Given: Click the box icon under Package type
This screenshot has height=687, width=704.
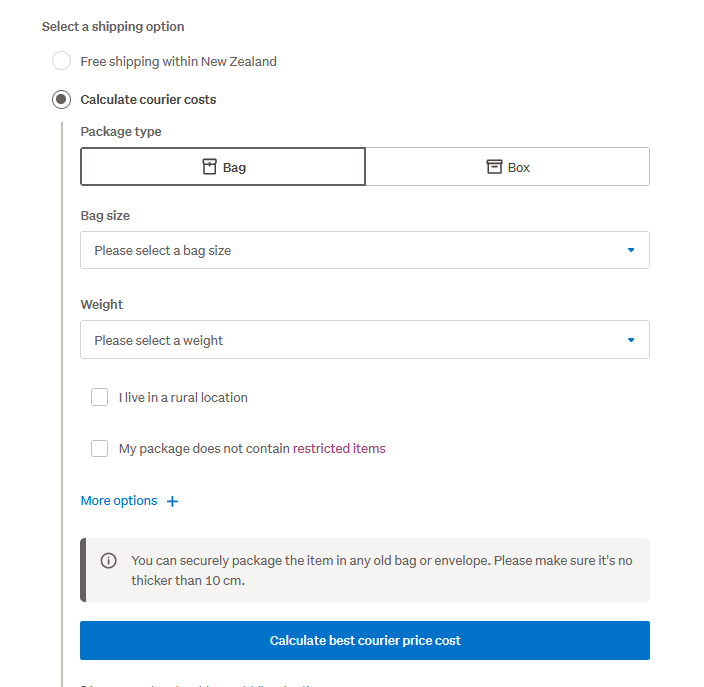Looking at the screenshot, I should point(494,167).
